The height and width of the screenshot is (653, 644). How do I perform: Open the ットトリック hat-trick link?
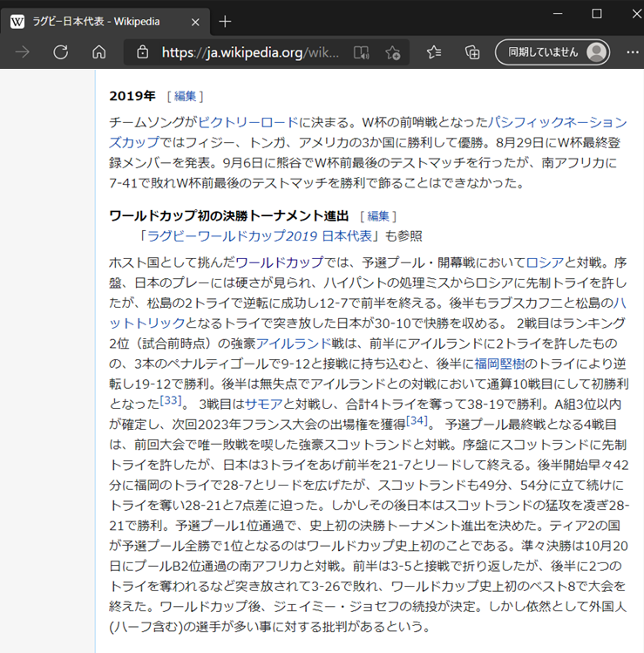click(147, 323)
